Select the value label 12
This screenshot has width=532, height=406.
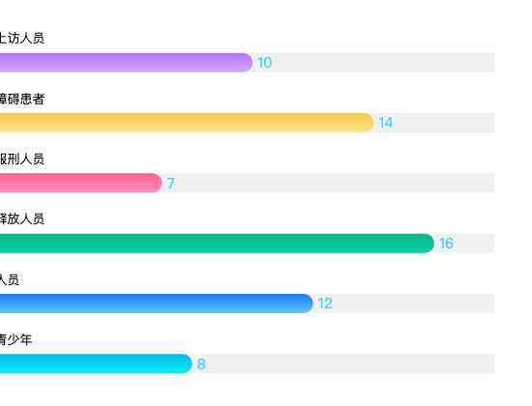coord(325,304)
